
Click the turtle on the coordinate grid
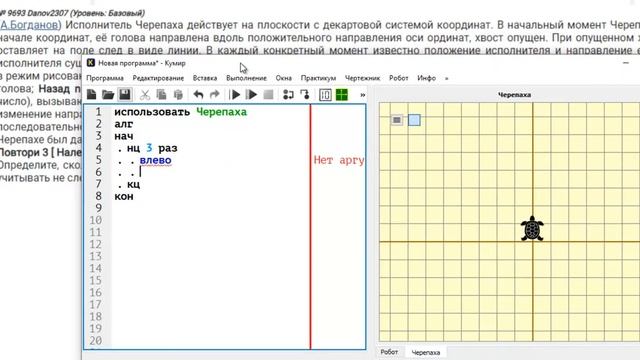tap(532, 229)
